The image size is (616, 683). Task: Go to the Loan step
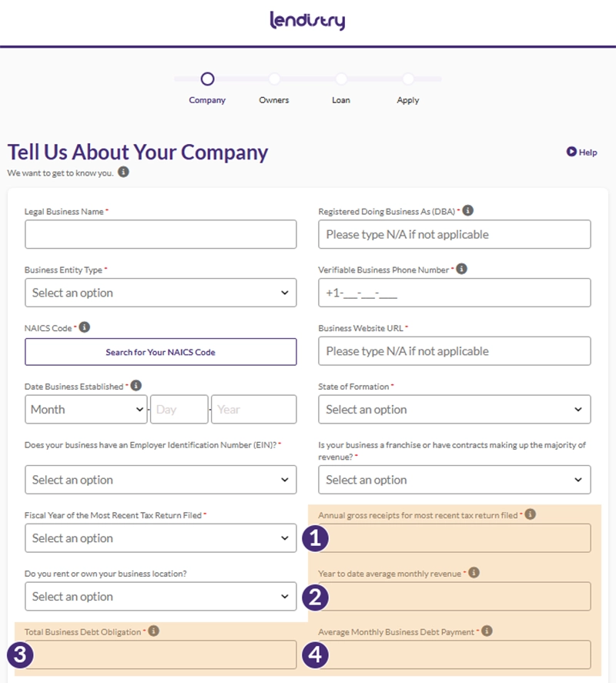341,79
